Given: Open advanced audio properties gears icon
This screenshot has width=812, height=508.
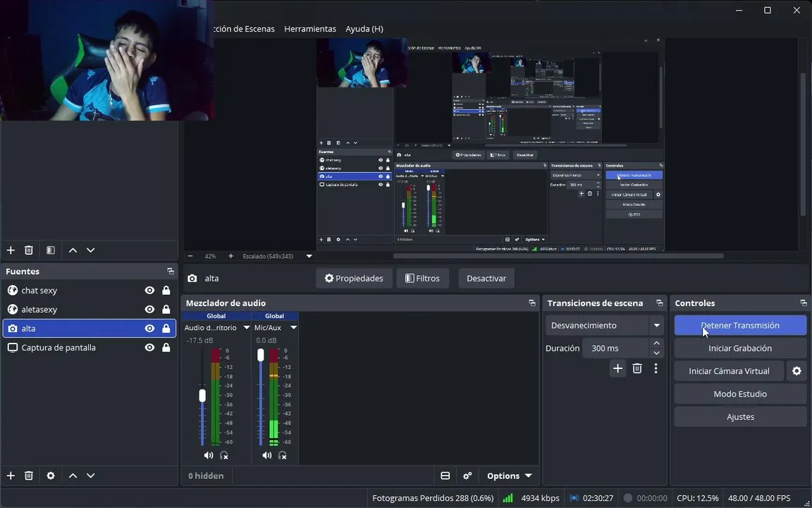Looking at the screenshot, I should 467,476.
